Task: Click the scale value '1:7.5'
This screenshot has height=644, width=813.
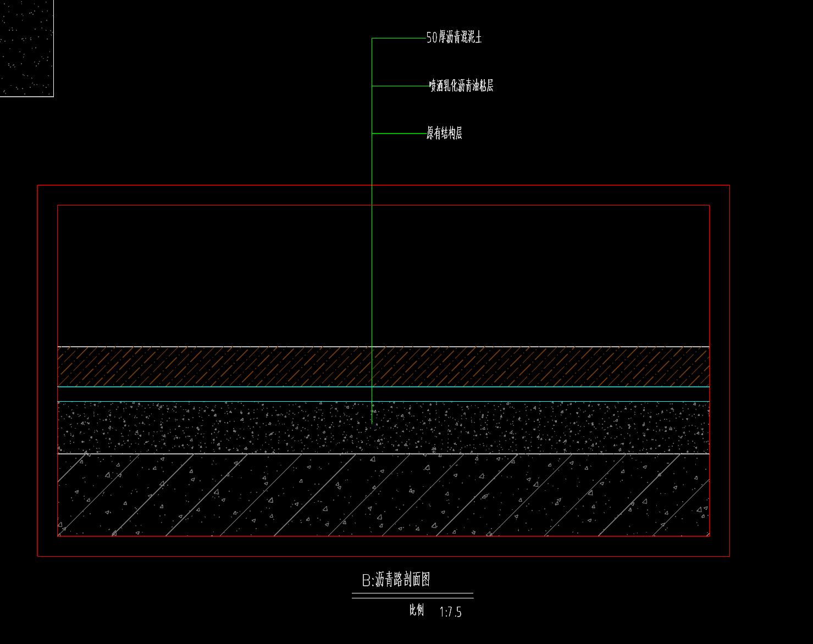Action: pos(450,612)
